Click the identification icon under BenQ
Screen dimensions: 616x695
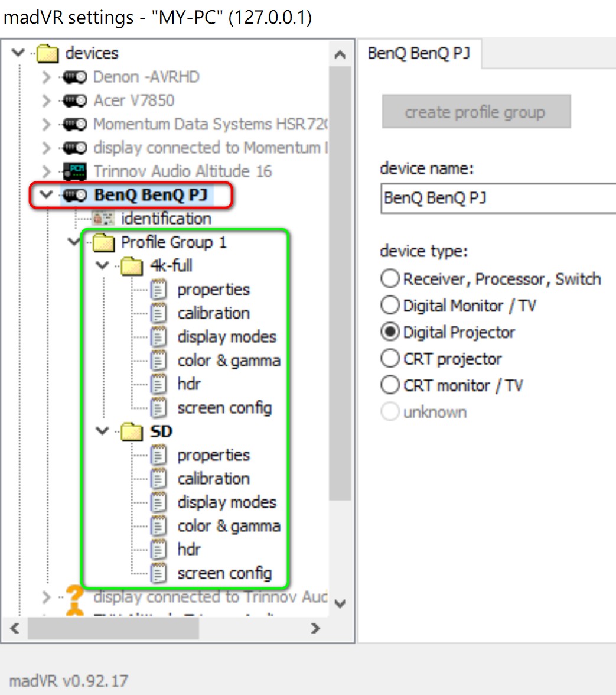point(103,219)
